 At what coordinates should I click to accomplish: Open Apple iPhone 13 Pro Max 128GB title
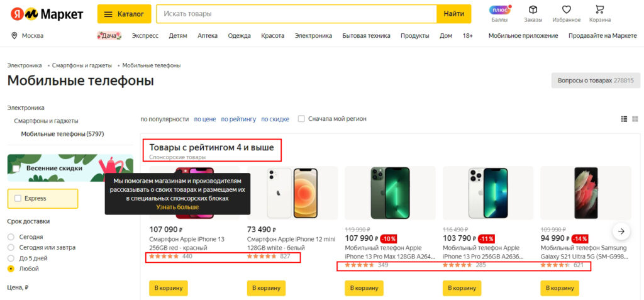tap(390, 252)
